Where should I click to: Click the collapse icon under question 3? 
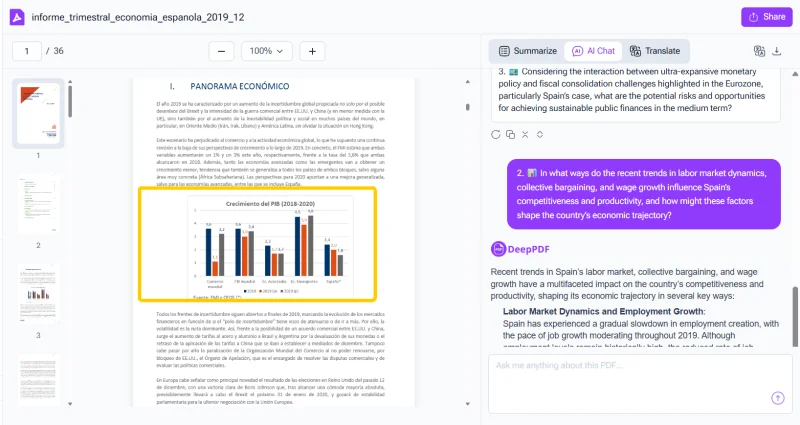(525, 134)
